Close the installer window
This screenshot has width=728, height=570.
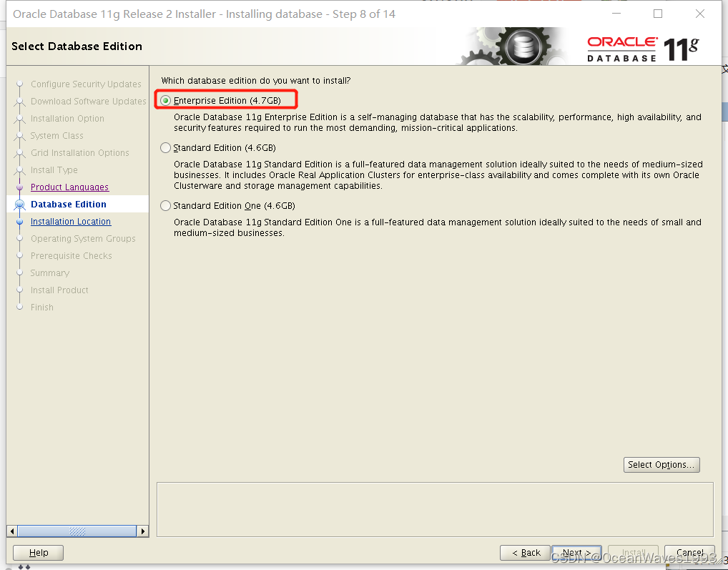(x=700, y=14)
